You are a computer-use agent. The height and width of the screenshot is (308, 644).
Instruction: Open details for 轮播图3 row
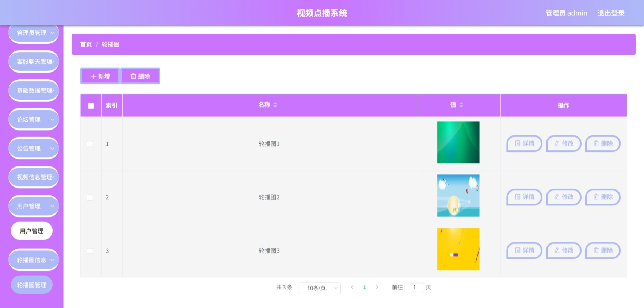click(524, 250)
